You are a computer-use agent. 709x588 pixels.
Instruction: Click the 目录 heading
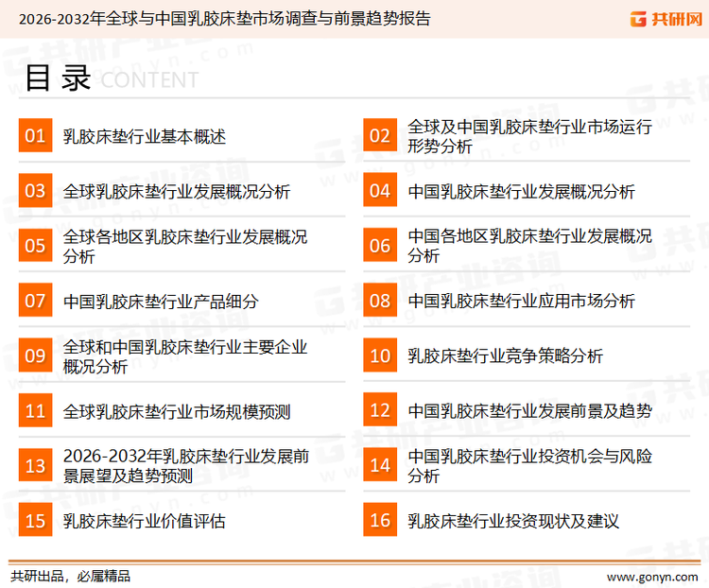(58, 78)
